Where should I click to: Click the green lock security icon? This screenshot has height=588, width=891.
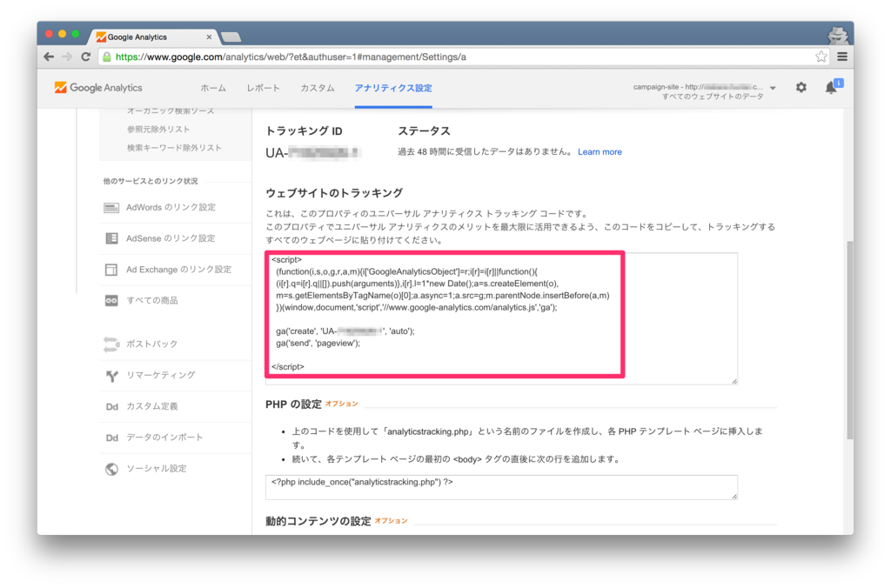(x=106, y=57)
